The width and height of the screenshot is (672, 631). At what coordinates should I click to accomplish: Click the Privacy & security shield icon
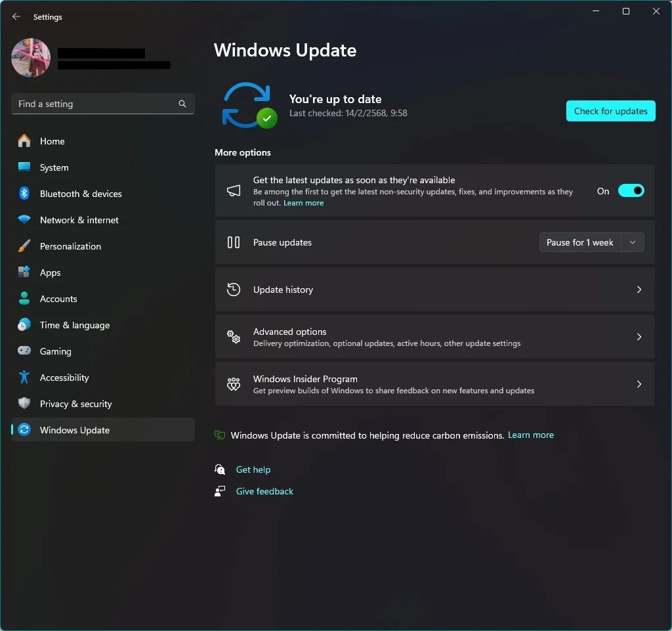pyautogui.click(x=24, y=403)
